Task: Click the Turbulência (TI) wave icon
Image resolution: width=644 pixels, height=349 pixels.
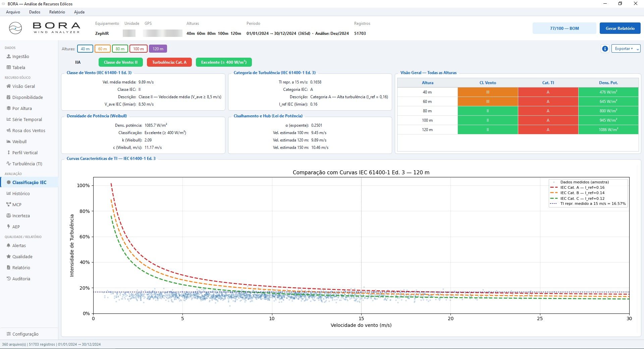Action: (9, 164)
